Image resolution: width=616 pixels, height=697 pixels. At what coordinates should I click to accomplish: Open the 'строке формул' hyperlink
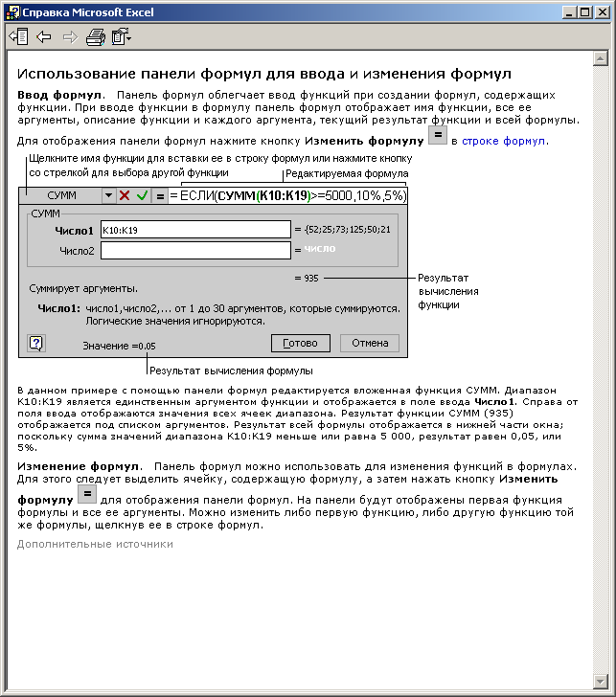pyautogui.click(x=504, y=141)
